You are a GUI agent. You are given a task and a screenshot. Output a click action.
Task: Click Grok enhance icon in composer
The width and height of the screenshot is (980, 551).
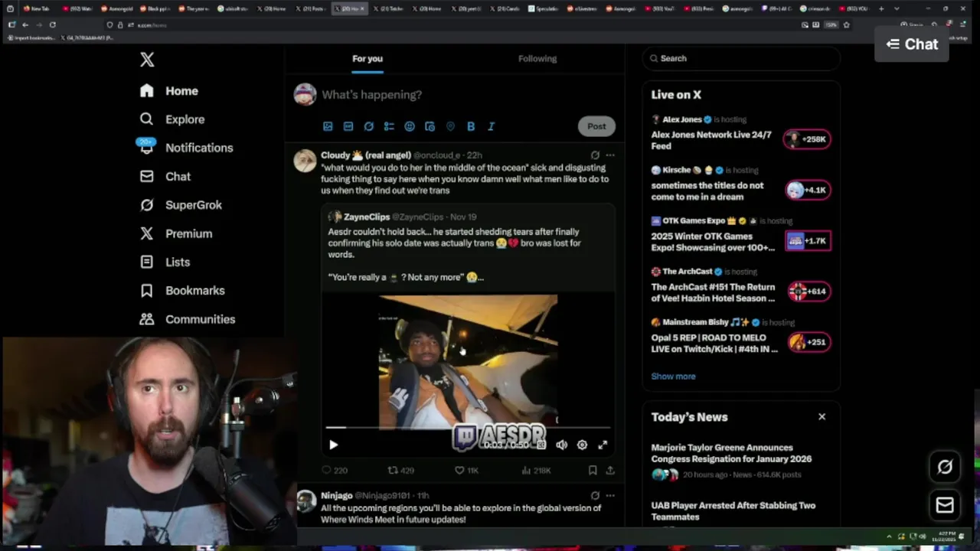point(369,126)
